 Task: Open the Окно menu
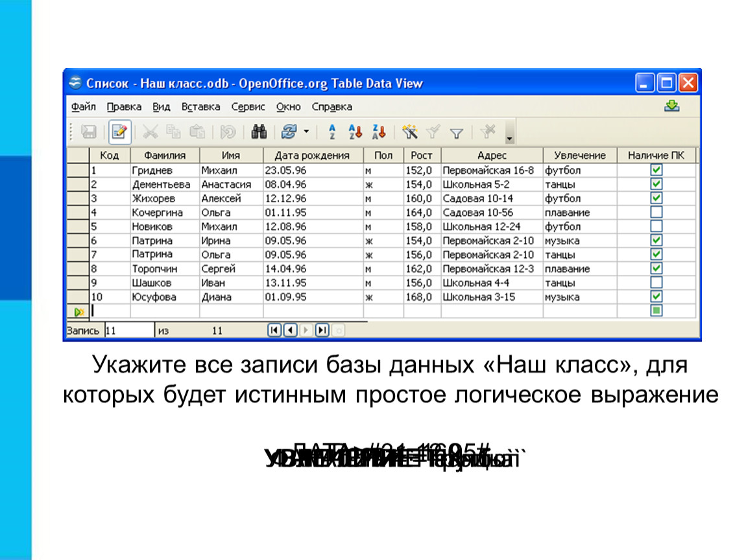coord(288,107)
